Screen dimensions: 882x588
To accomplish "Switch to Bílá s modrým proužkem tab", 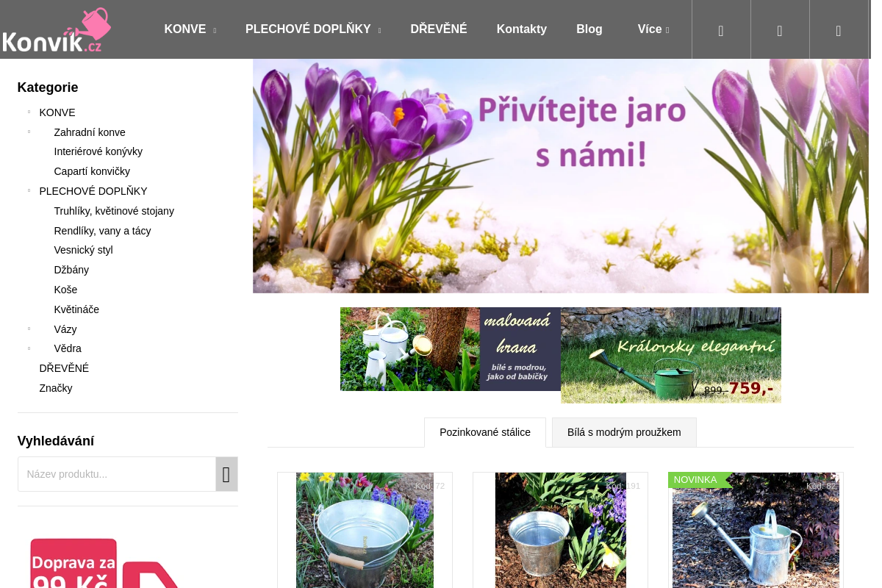I will (x=624, y=432).
